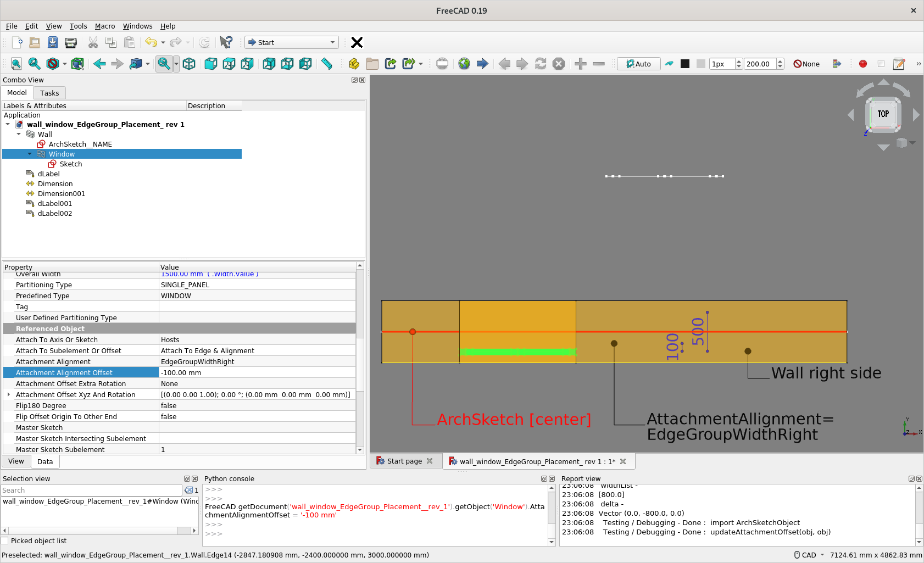The image size is (924, 563).
Task: Switch to the Start page tab
Action: click(404, 461)
